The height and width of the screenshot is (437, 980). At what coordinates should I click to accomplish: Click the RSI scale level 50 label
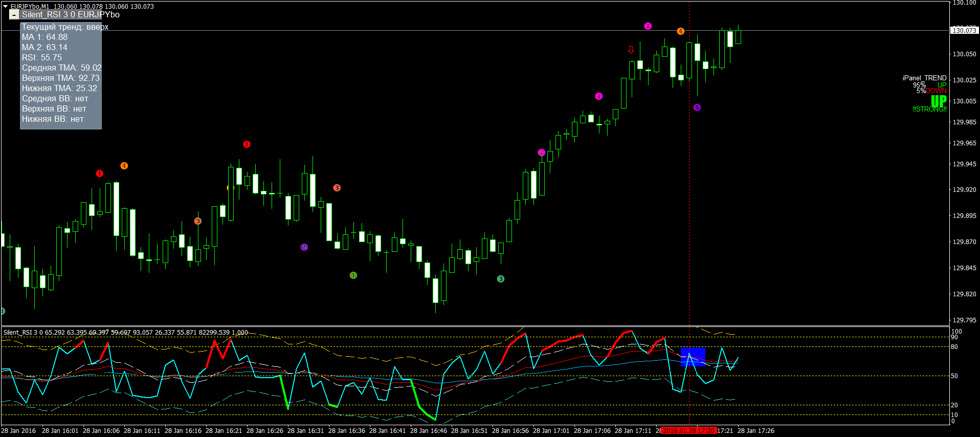pyautogui.click(x=954, y=376)
